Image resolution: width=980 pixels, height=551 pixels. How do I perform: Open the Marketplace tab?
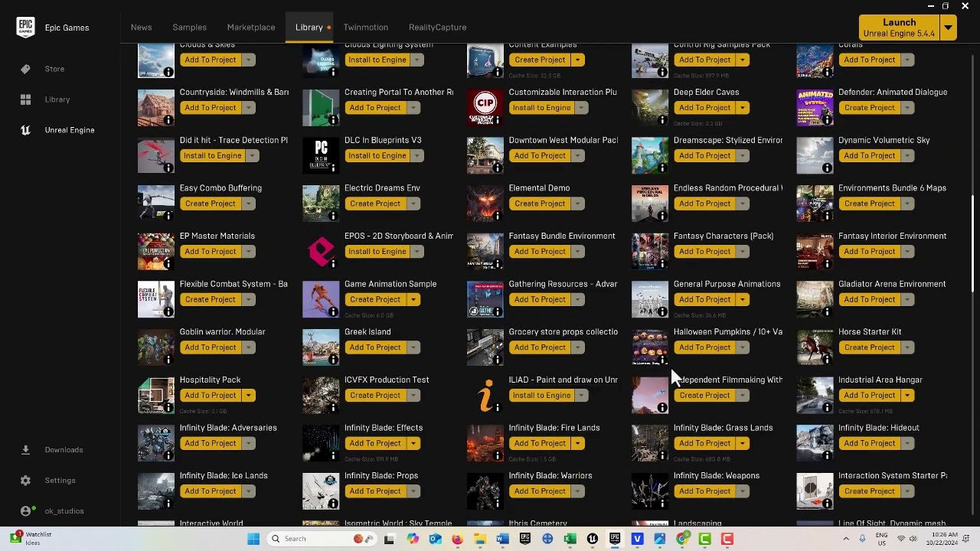pyautogui.click(x=251, y=28)
